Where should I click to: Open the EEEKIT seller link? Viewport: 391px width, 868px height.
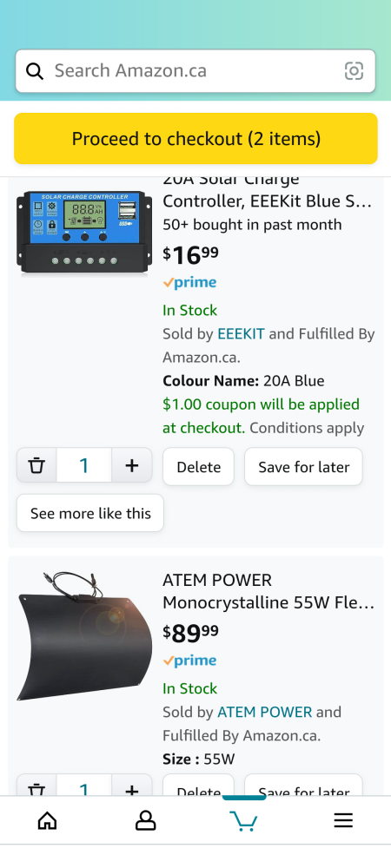(x=241, y=334)
